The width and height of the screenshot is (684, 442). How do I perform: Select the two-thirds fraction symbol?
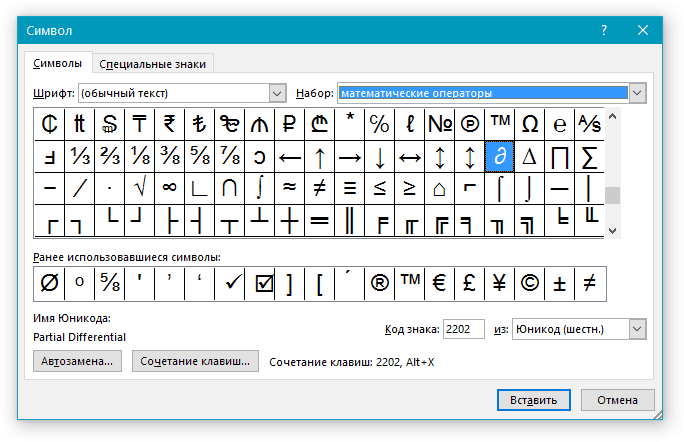click(x=109, y=156)
